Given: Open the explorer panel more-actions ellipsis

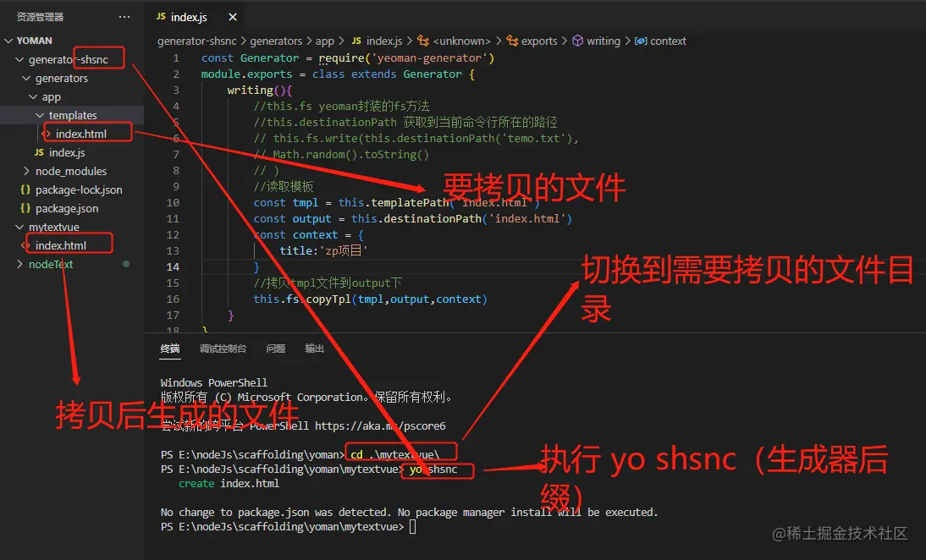Looking at the screenshot, I should (x=124, y=17).
